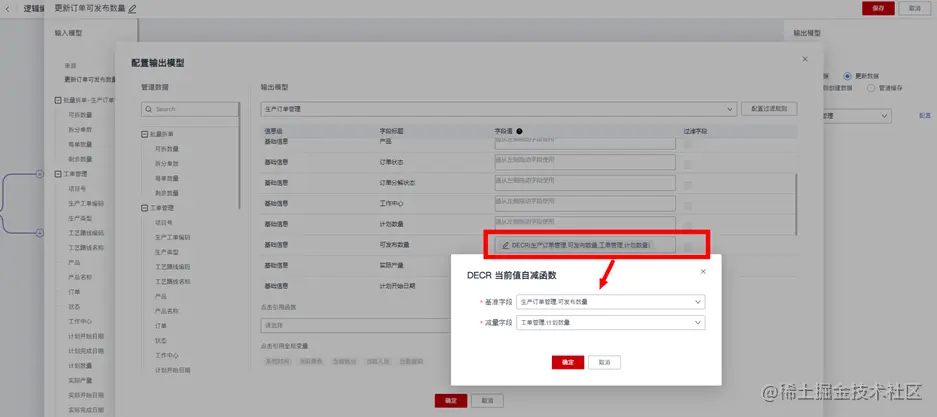Click the 管道数据 tree scrollbar

coord(240,155)
